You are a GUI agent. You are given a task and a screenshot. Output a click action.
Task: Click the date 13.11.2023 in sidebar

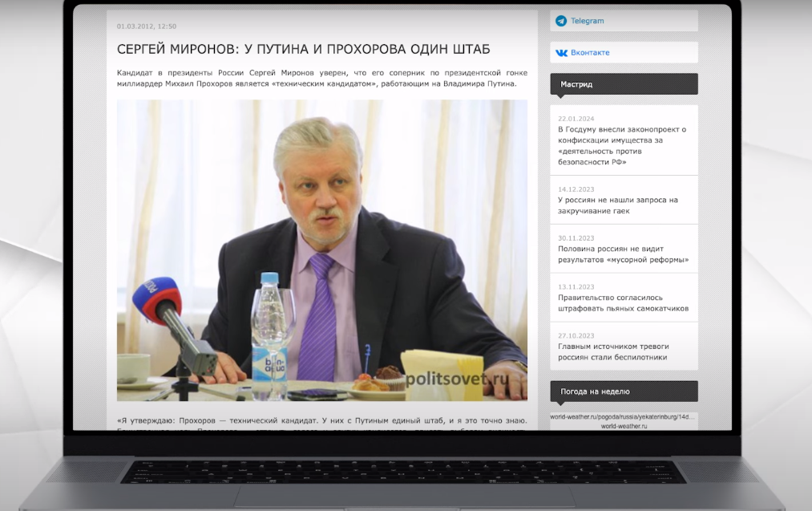pos(576,286)
